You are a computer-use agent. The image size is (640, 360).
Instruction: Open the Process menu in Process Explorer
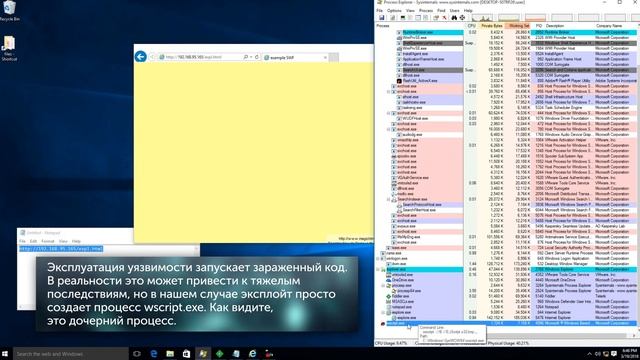pyautogui.click(x=426, y=11)
